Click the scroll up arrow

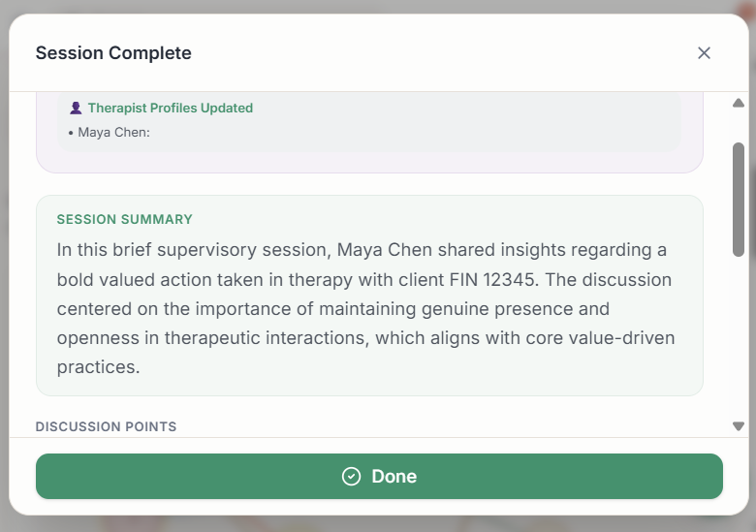click(x=739, y=103)
